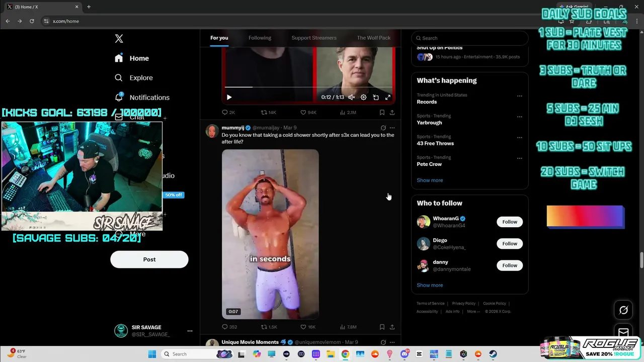Unmute the top video's volume

352,98
